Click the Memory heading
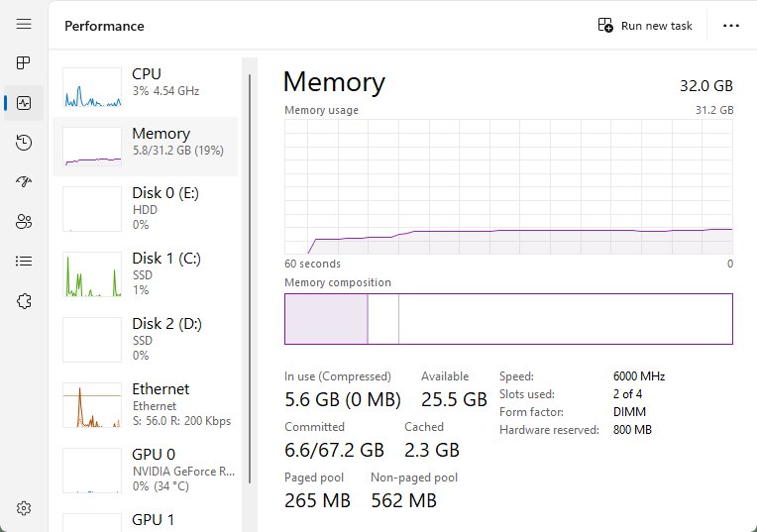The height and width of the screenshot is (532, 757). click(334, 82)
